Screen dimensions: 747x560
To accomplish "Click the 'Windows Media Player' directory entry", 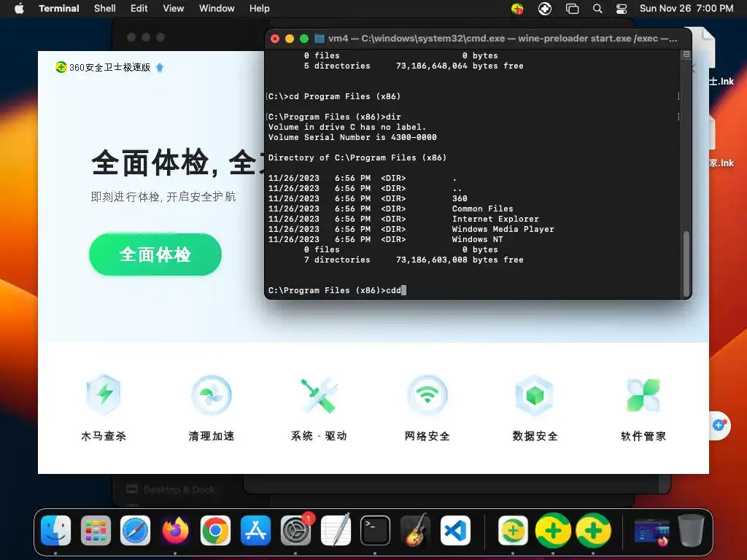I will pyautogui.click(x=503, y=229).
